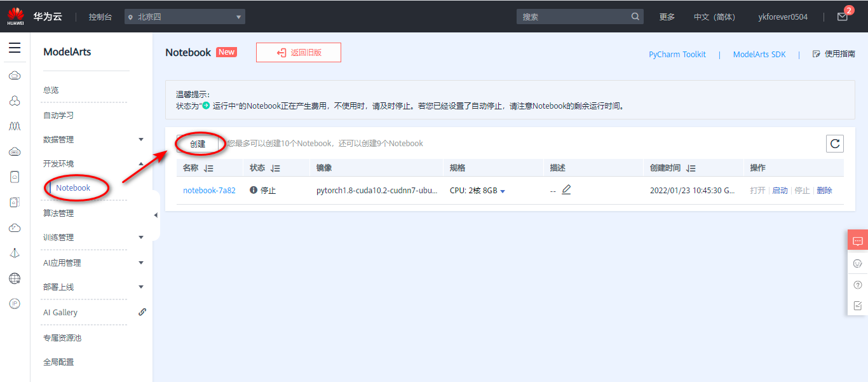The image size is (868, 382).
Task: Open 专属资源池 in the sidebar
Action: [62, 338]
